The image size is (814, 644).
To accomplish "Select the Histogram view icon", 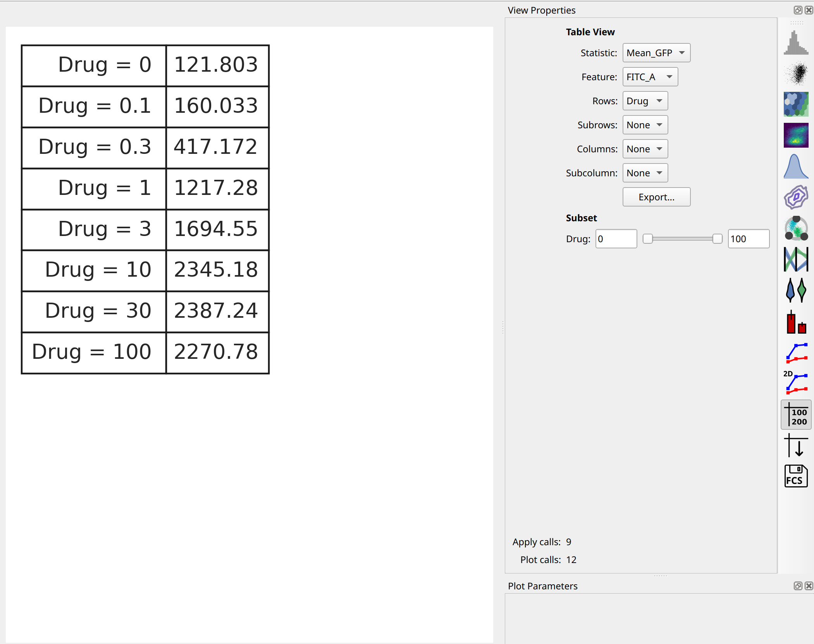I will click(x=796, y=43).
